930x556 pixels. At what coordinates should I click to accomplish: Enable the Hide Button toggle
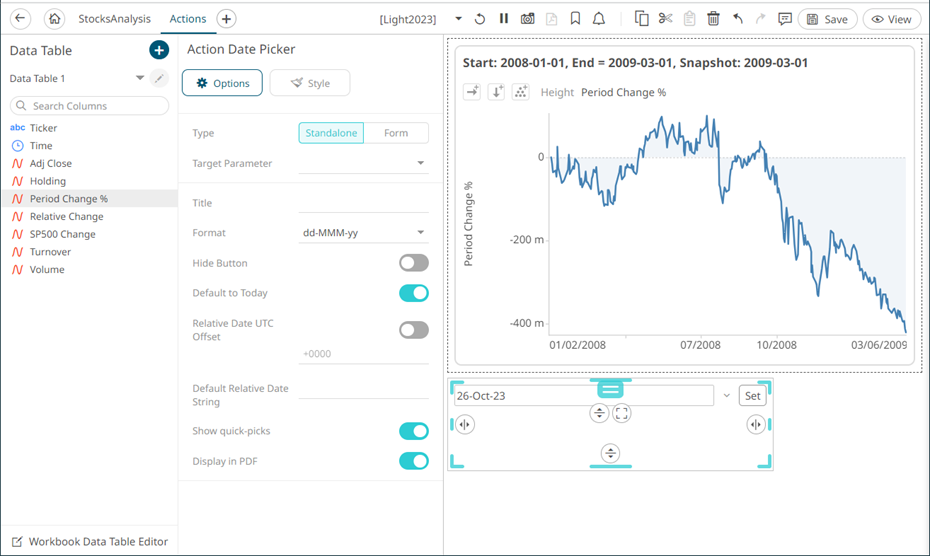pyautogui.click(x=413, y=263)
